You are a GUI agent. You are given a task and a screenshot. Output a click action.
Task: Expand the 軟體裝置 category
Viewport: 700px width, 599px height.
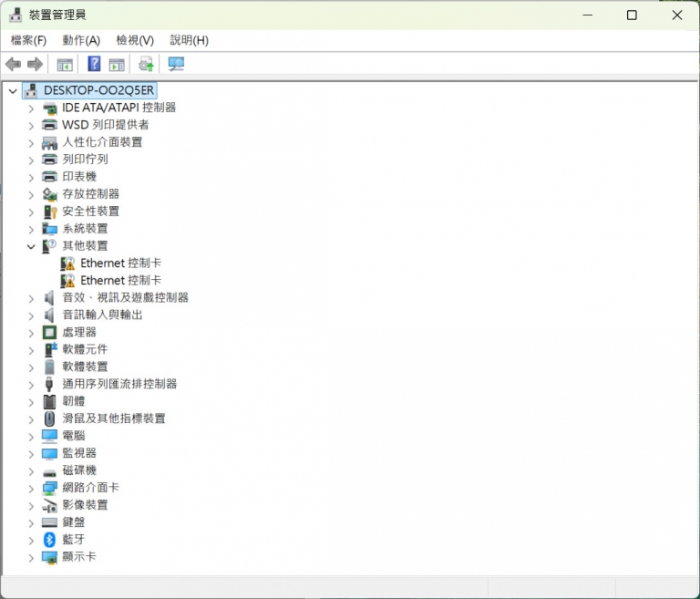[x=31, y=368]
